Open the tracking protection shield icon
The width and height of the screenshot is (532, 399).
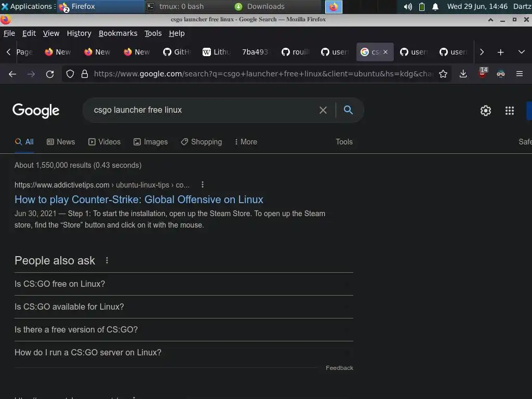(70, 74)
